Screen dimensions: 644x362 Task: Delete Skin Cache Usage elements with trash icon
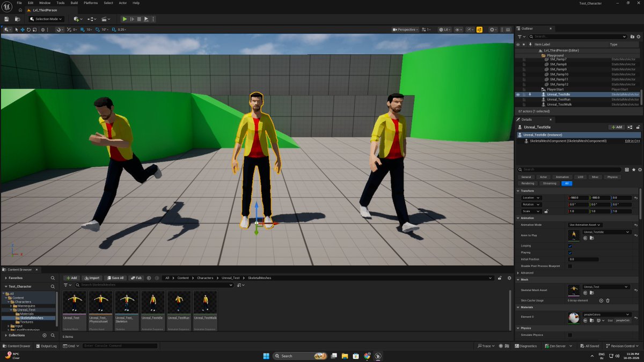coord(608,301)
